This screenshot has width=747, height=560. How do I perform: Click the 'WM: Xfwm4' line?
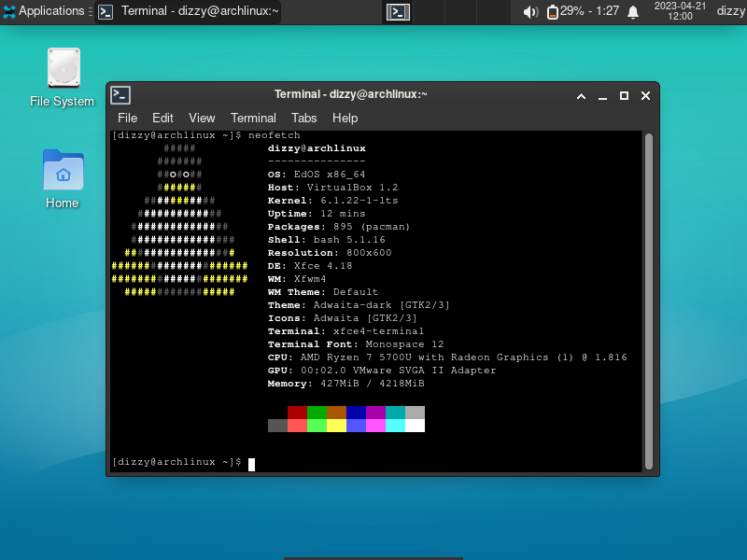click(x=297, y=279)
